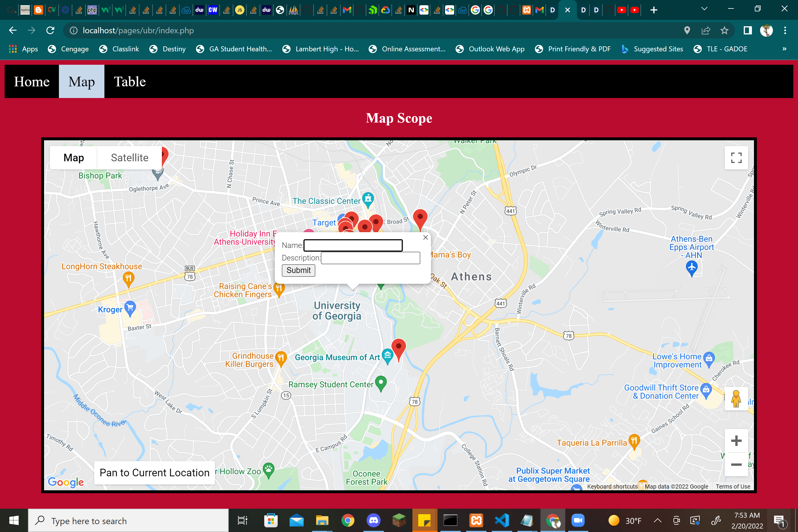
Task: Toggle the browser side panel
Action: (x=747, y=31)
